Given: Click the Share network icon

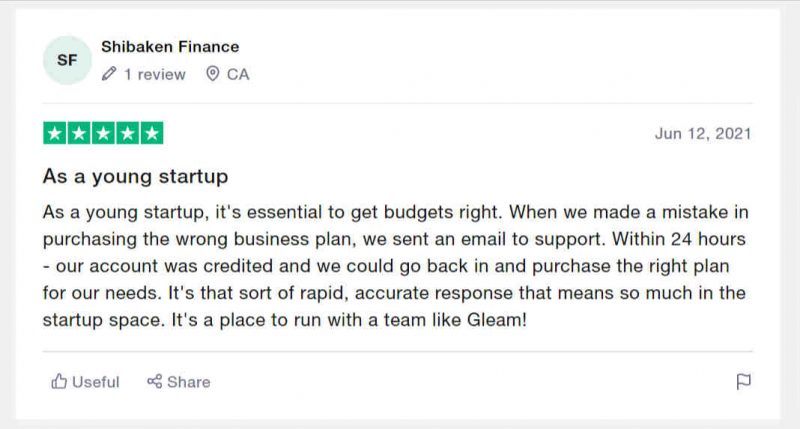Looking at the screenshot, I should tap(154, 381).
